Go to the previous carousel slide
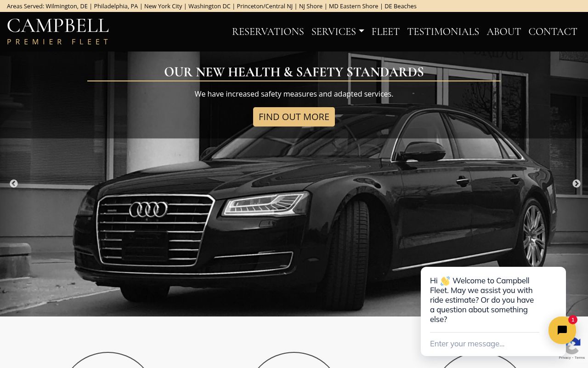588x368 pixels. point(14,184)
